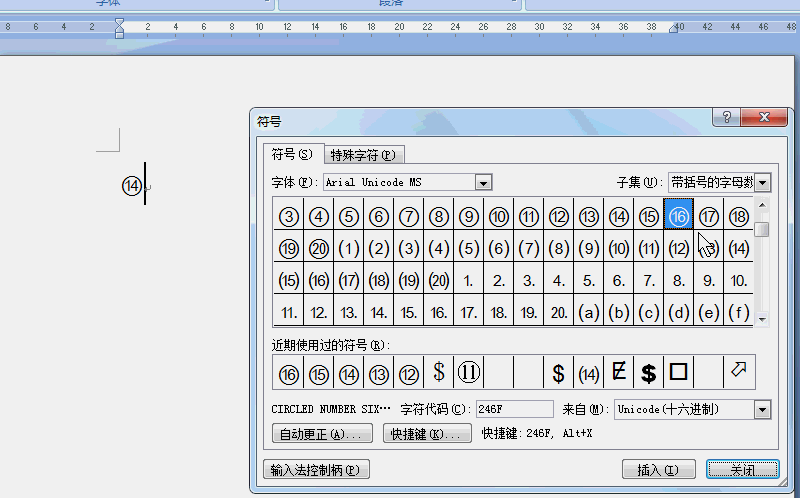Choose the '1.' full-stop digit symbol

(469, 281)
